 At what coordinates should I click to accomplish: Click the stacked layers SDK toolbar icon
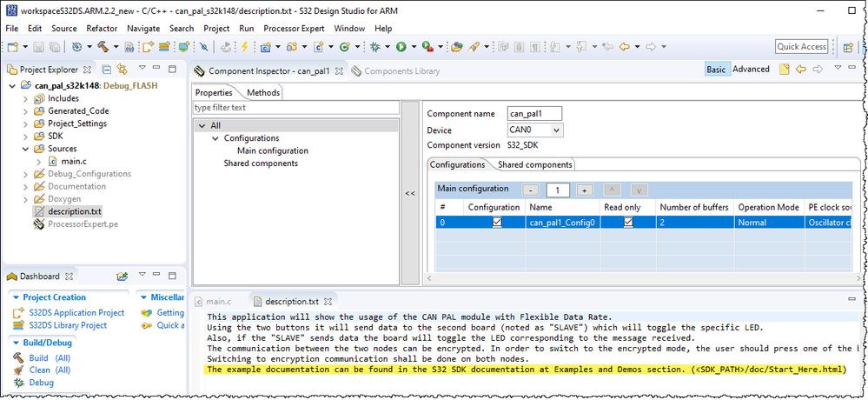[164, 47]
